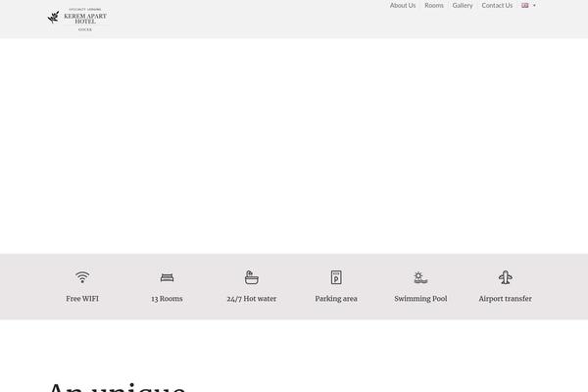Screen dimensions: 588x392
Task: Select the 'Swimming Pool' label
Action: pos(420,299)
